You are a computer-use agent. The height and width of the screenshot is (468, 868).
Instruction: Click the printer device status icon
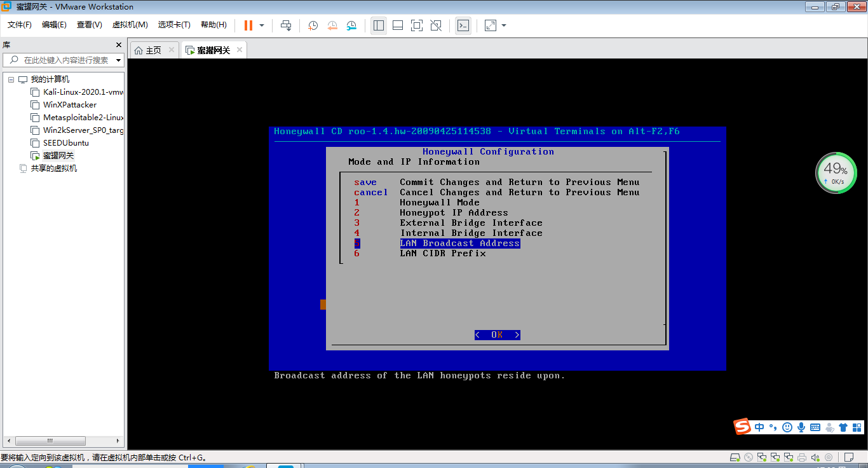point(802,457)
